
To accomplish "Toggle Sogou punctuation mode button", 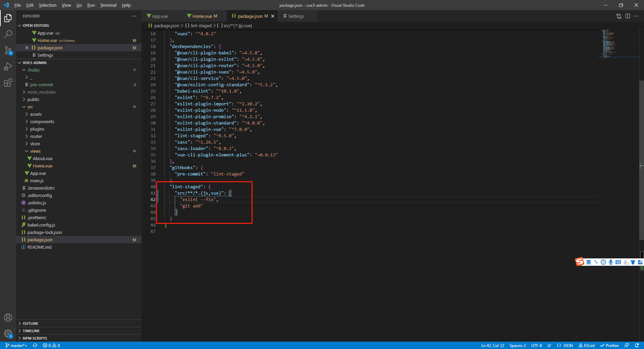I will 596,262.
